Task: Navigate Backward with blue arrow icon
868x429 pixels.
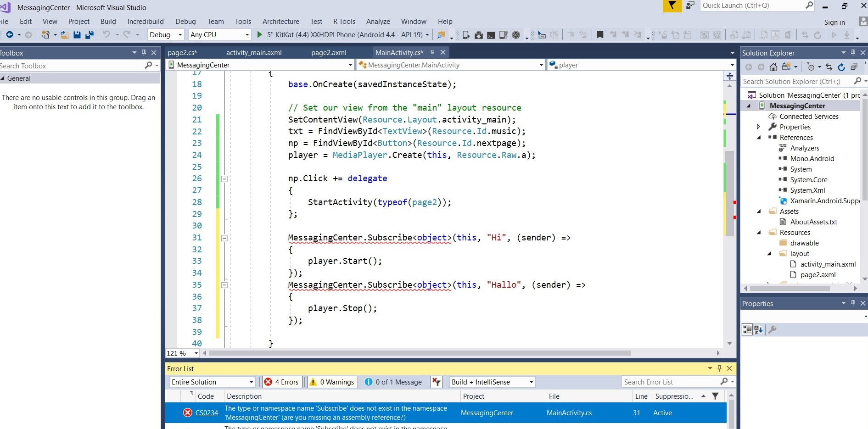Action: coord(9,34)
